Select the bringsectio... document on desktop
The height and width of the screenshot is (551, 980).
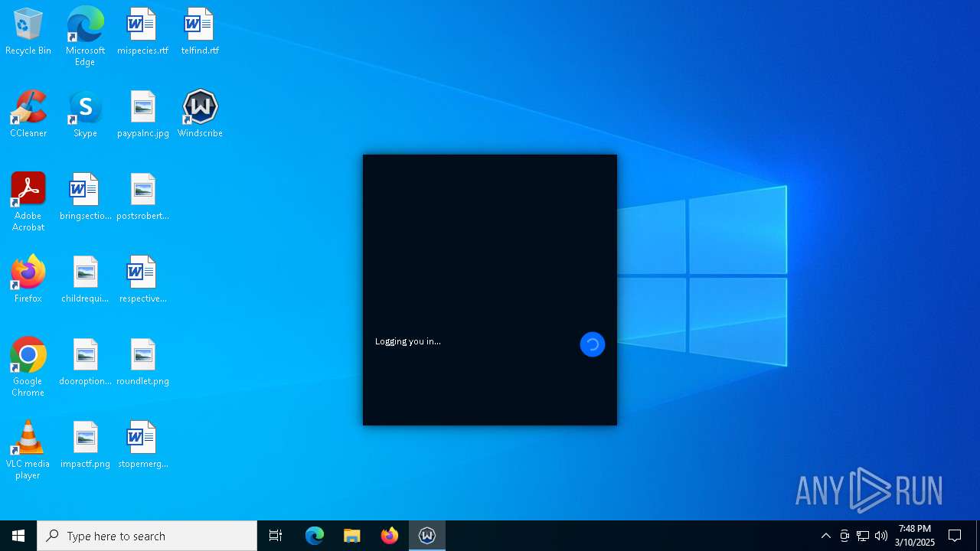click(85, 197)
